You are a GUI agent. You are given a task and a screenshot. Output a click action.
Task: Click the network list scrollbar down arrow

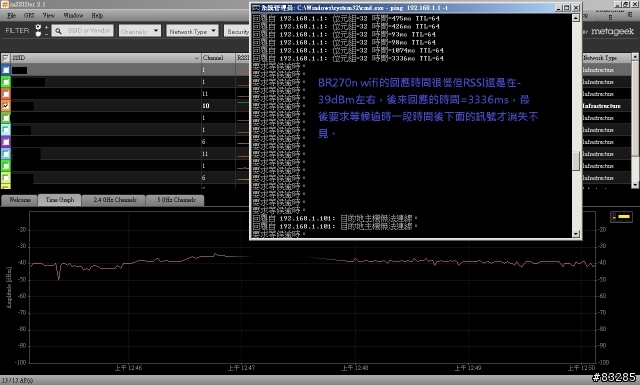click(x=635, y=185)
